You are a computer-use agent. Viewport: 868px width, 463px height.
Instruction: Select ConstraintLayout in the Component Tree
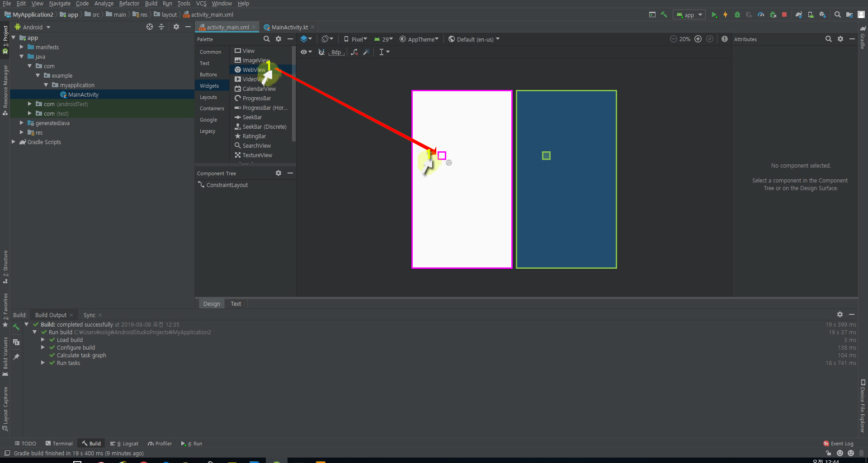227,185
